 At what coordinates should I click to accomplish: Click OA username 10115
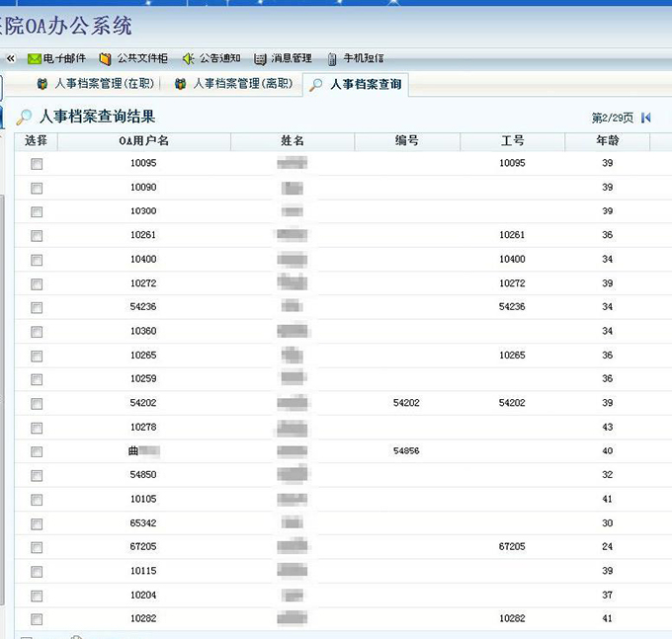tap(143, 571)
